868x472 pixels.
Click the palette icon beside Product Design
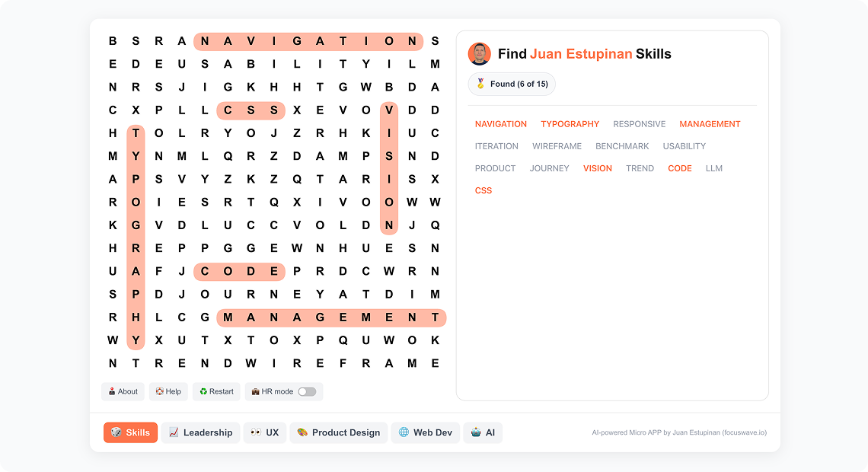(x=303, y=432)
